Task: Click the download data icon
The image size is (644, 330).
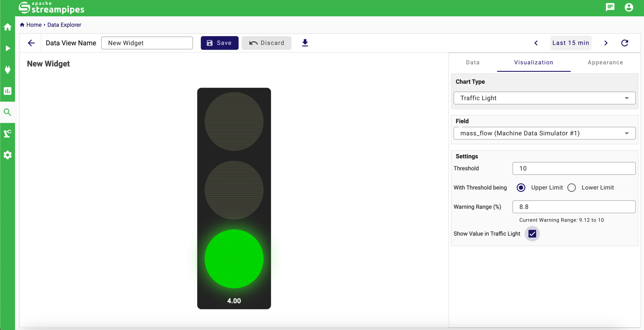Action: (305, 43)
